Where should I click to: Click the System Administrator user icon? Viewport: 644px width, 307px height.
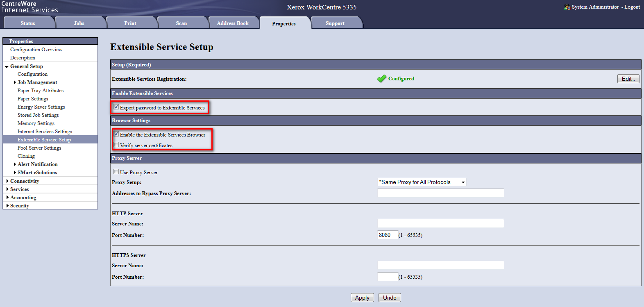567,7
